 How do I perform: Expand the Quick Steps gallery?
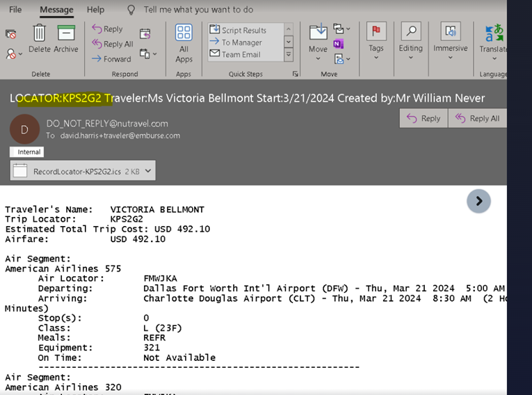tap(289, 55)
